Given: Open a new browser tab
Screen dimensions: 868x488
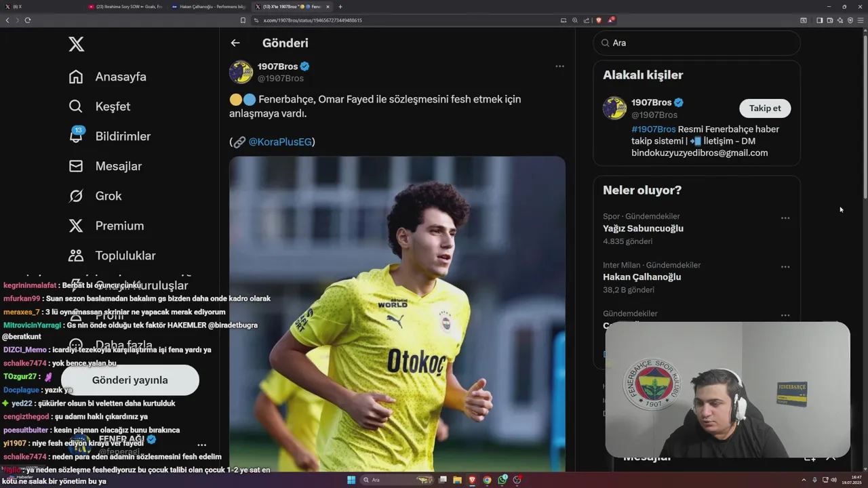Looking at the screenshot, I should click(x=340, y=7).
